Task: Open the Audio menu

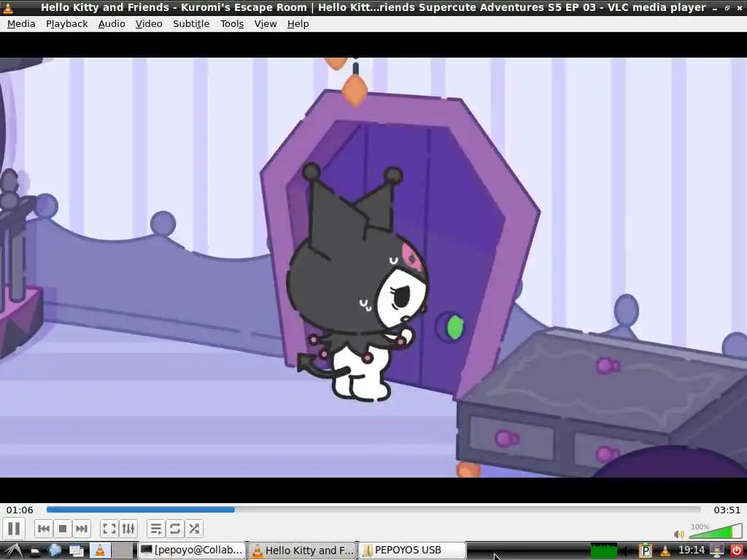Action: point(112,24)
